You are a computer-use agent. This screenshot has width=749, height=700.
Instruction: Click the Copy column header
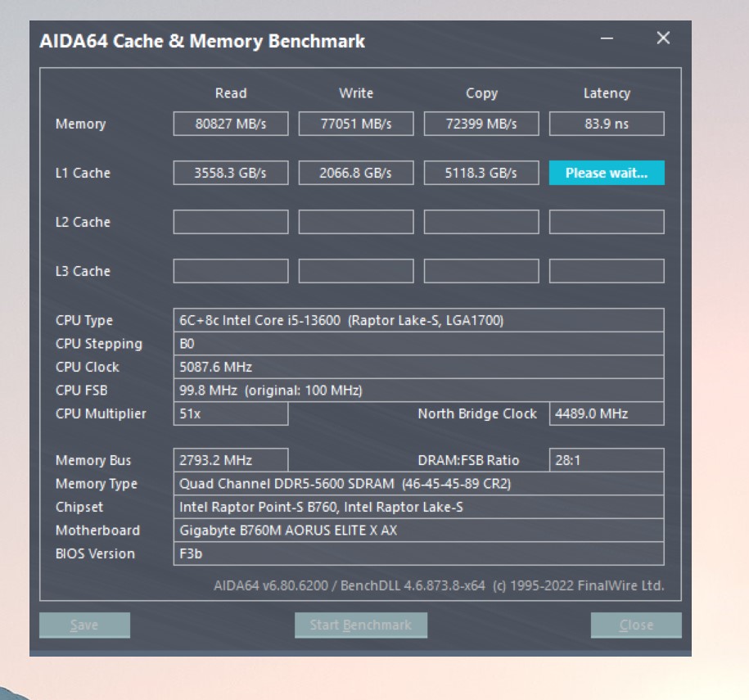(x=481, y=93)
